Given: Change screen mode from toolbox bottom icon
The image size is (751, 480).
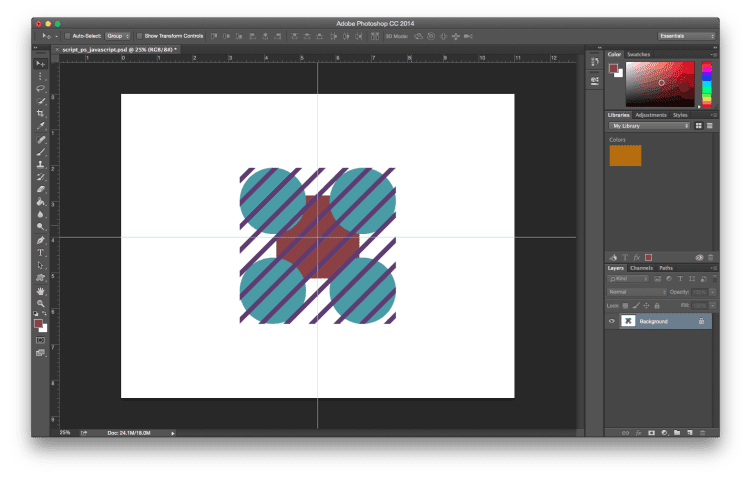Looking at the screenshot, I should pyautogui.click(x=40, y=353).
